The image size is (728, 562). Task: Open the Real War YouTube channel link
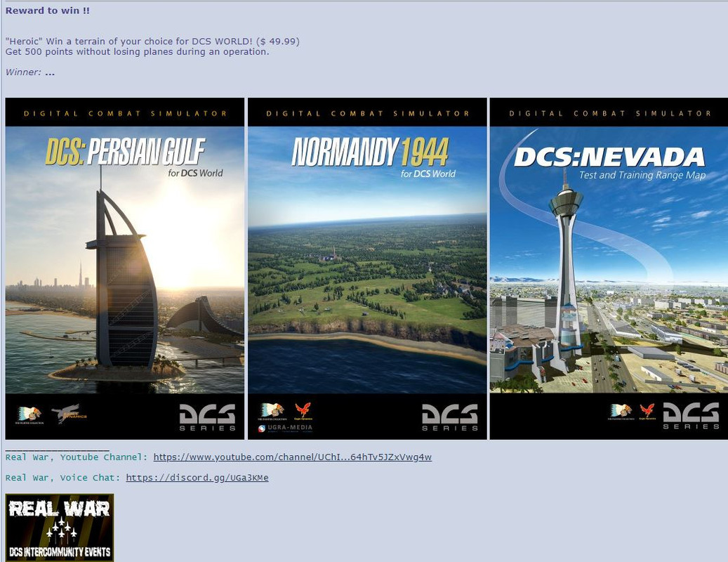pyautogui.click(x=293, y=457)
